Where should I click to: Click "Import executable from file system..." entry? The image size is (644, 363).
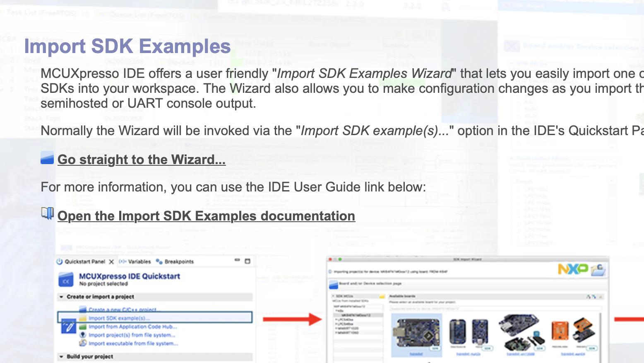(x=133, y=343)
